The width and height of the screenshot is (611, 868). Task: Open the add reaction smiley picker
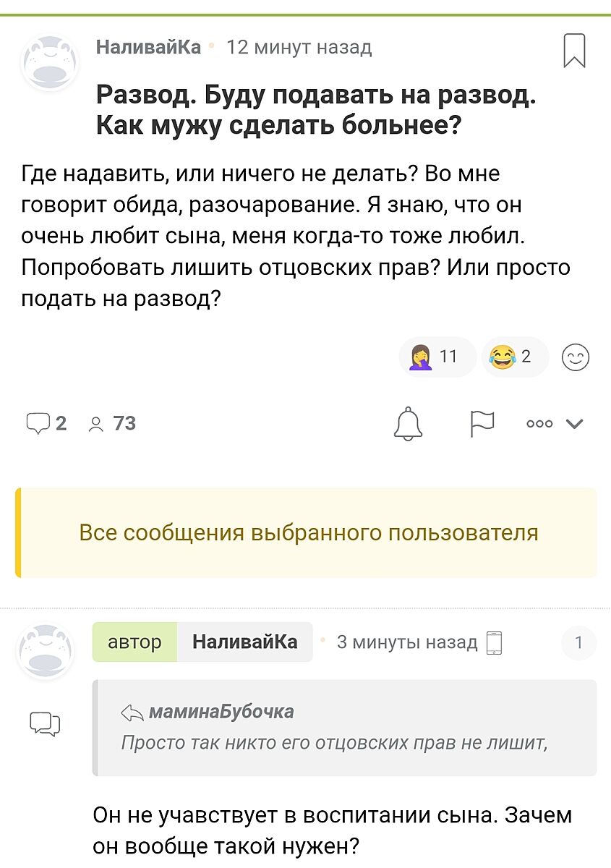pos(576,357)
